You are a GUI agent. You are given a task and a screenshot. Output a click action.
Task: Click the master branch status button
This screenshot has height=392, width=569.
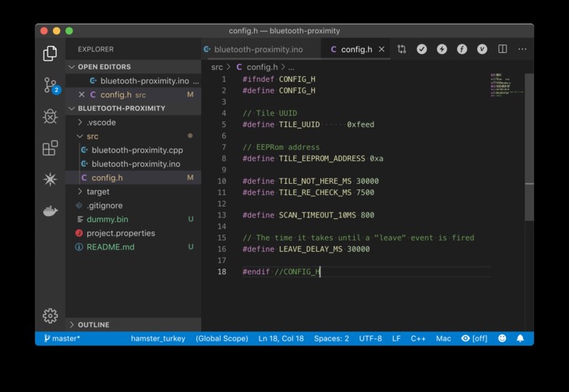tap(62, 339)
